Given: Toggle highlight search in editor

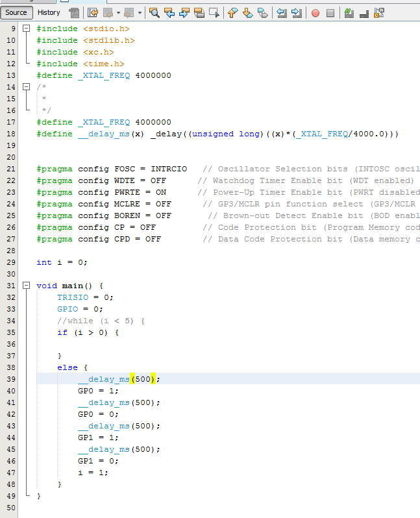Looking at the screenshot, I should pyautogui.click(x=199, y=12).
